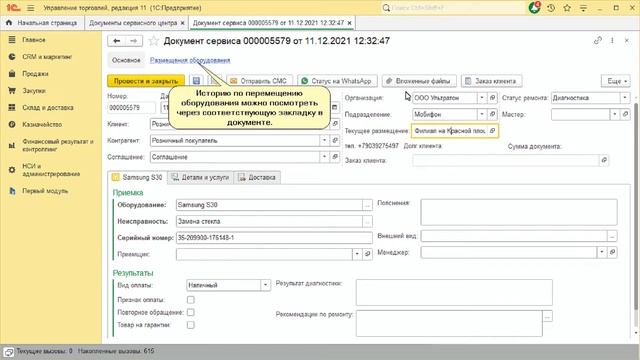Open the Продажи section in sidebar
Viewport: 640px width, 360px height.
click(x=35, y=74)
